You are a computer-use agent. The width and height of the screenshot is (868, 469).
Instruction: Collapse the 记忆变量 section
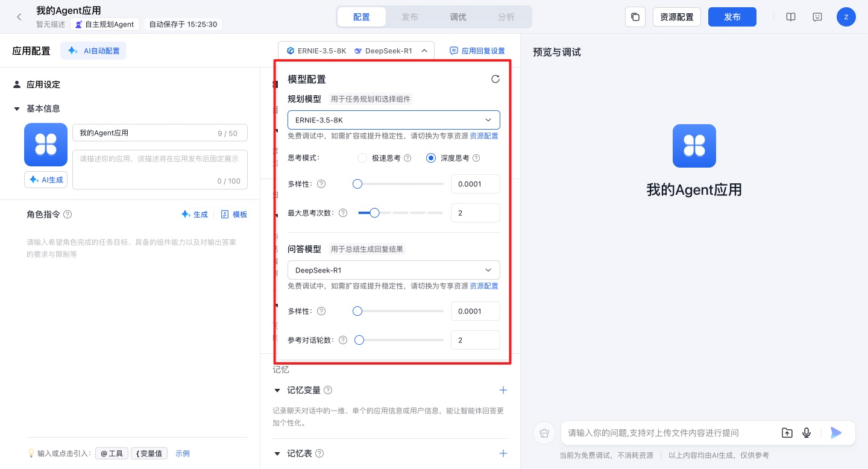pyautogui.click(x=277, y=390)
